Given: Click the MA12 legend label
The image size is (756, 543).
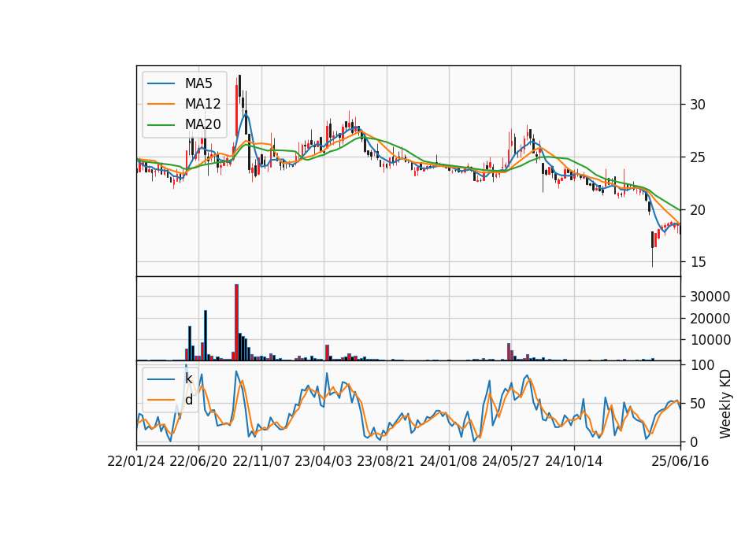Looking at the screenshot, I should 202,104.
